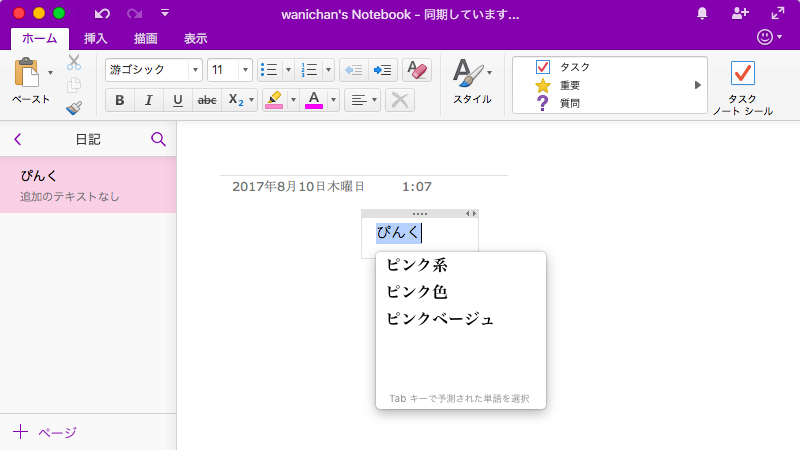Click the font size 11 field
This screenshot has width=800, height=450.
(x=223, y=70)
